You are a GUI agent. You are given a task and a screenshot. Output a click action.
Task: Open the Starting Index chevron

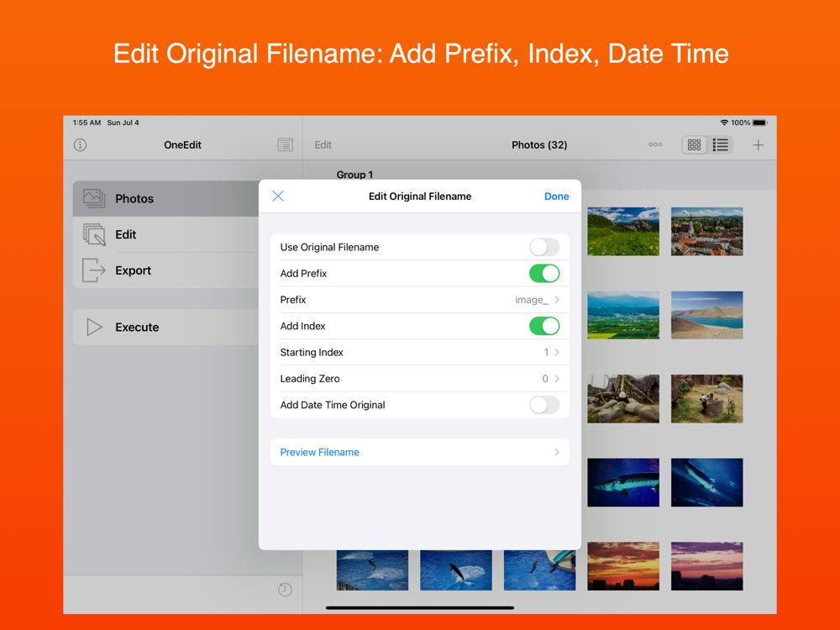tap(557, 352)
